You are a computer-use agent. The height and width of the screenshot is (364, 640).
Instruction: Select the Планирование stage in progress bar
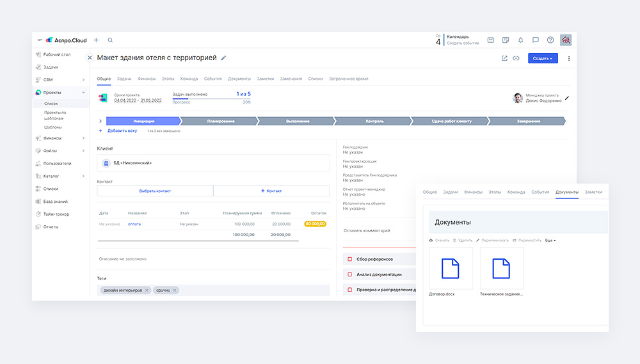click(x=220, y=121)
